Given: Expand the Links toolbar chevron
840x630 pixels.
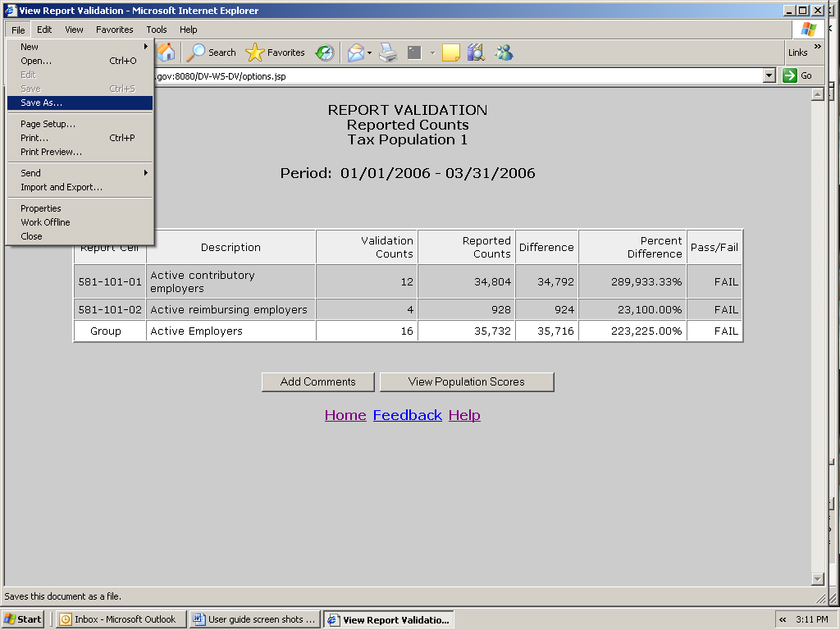Looking at the screenshot, I should tap(818, 47).
